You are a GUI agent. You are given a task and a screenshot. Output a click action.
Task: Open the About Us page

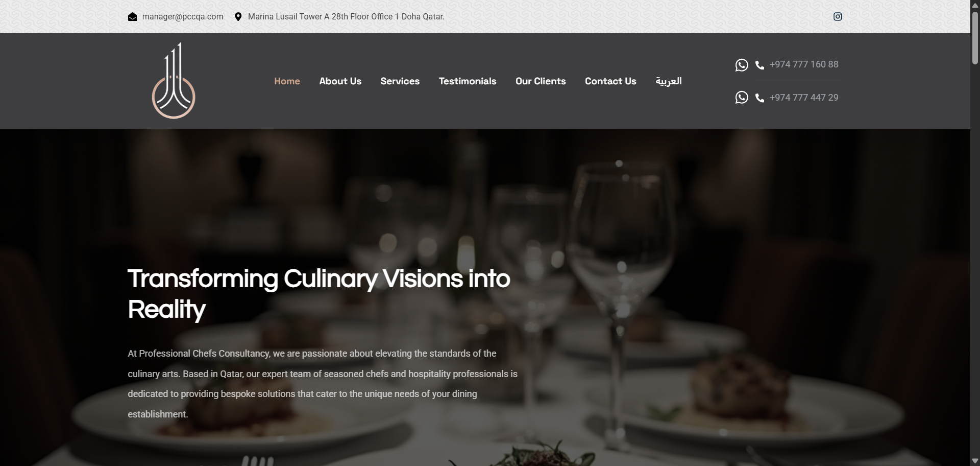[340, 81]
